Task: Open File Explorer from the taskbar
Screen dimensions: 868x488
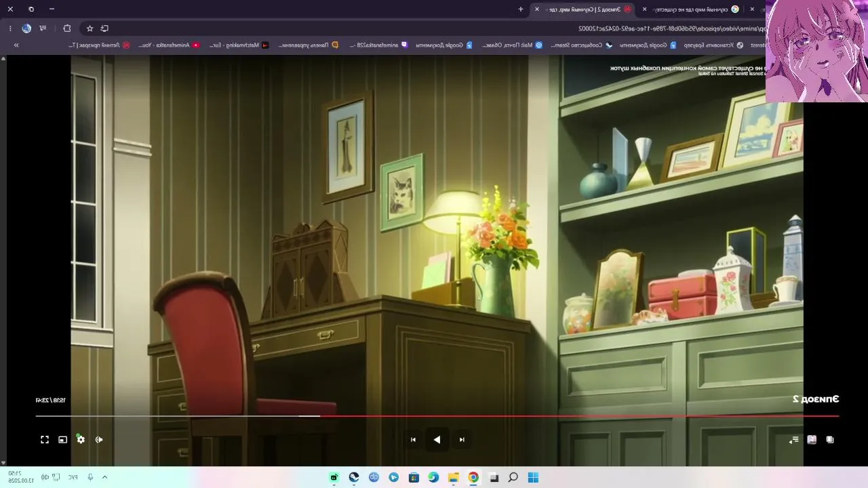Action: pyautogui.click(x=454, y=478)
